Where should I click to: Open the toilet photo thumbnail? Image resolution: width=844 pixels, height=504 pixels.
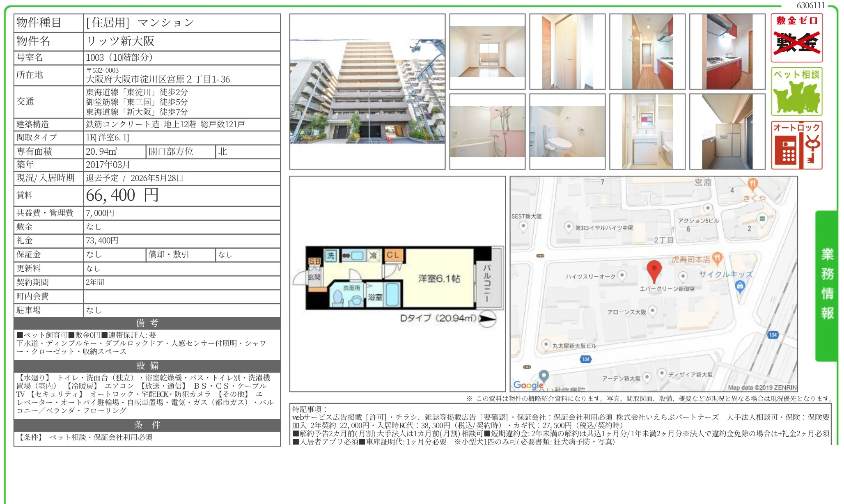567,131
